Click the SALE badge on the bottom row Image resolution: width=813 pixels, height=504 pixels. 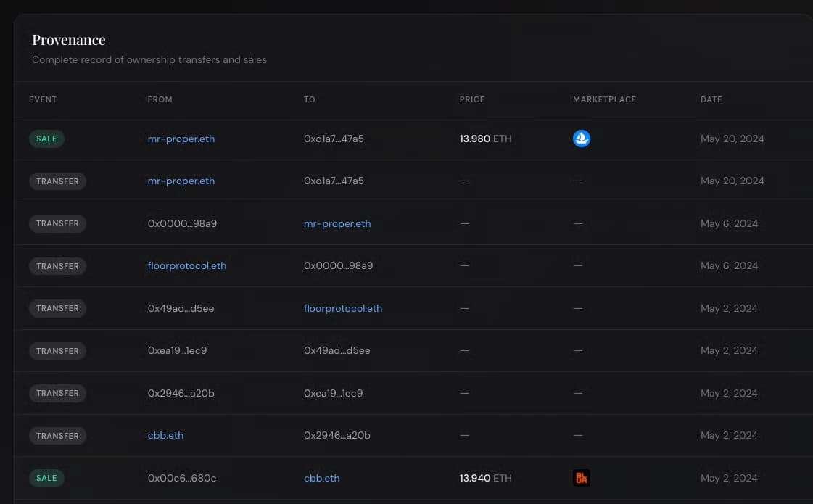click(46, 477)
